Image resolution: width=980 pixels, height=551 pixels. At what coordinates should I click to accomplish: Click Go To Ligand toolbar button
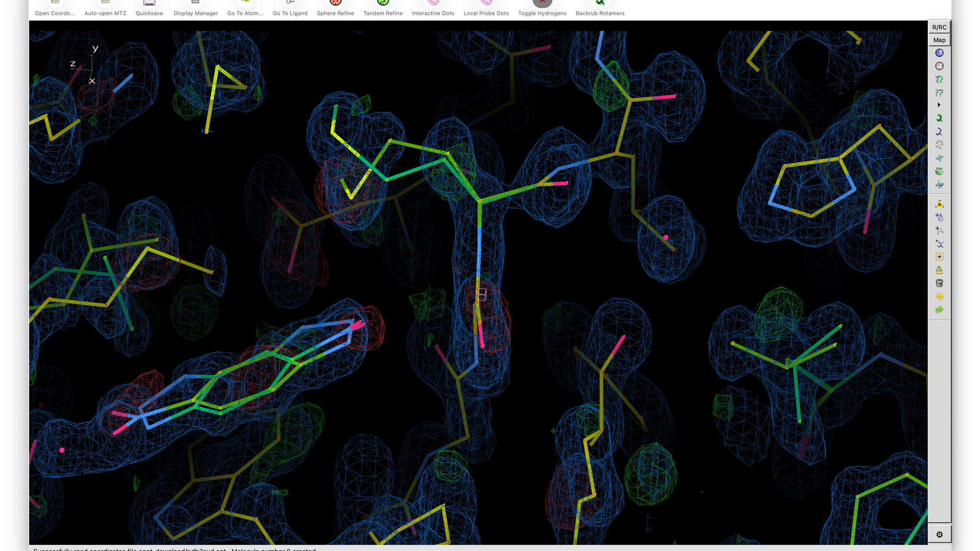coord(290,9)
